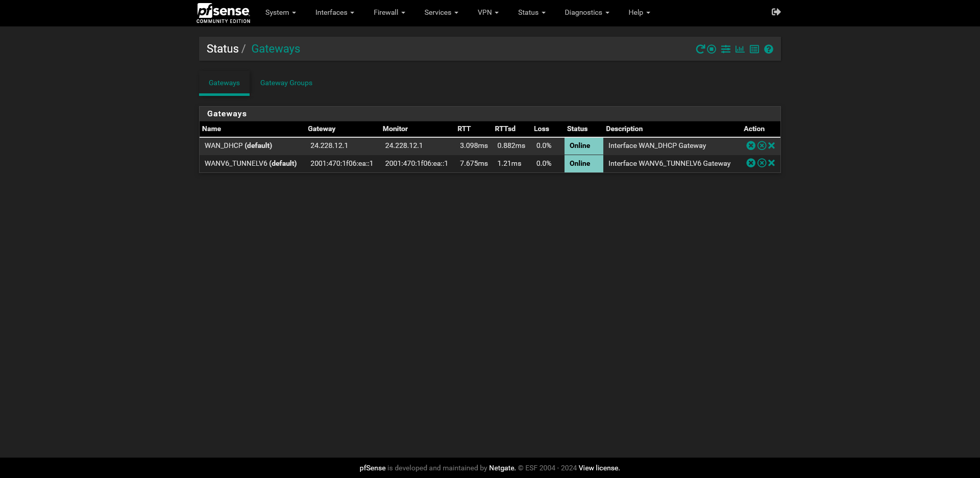The height and width of the screenshot is (478, 980).
Task: Click plain X icon in WANV6_TUNNELV6 row
Action: point(772,163)
